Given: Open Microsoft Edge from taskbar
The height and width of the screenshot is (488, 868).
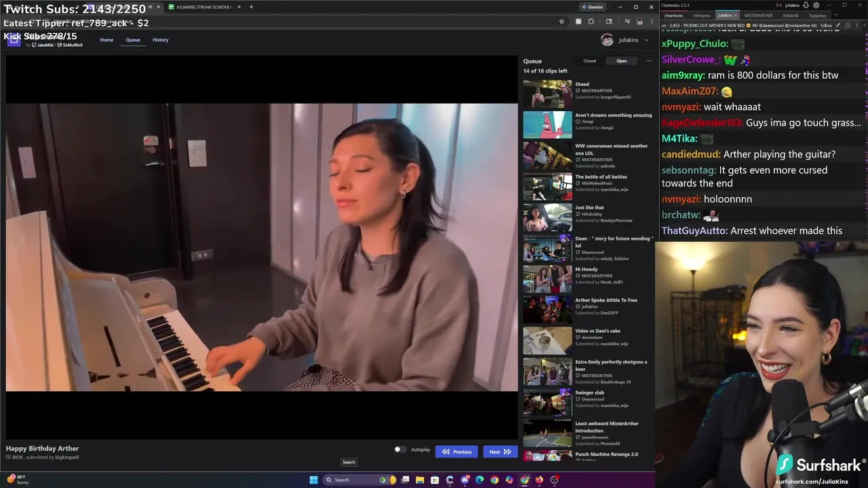Looking at the screenshot, I should (x=479, y=480).
